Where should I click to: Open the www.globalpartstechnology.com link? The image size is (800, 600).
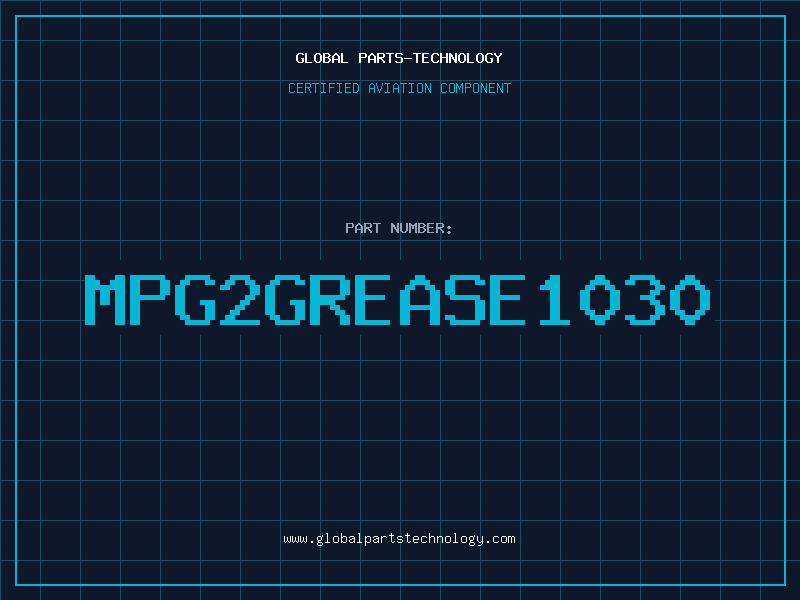click(399, 539)
